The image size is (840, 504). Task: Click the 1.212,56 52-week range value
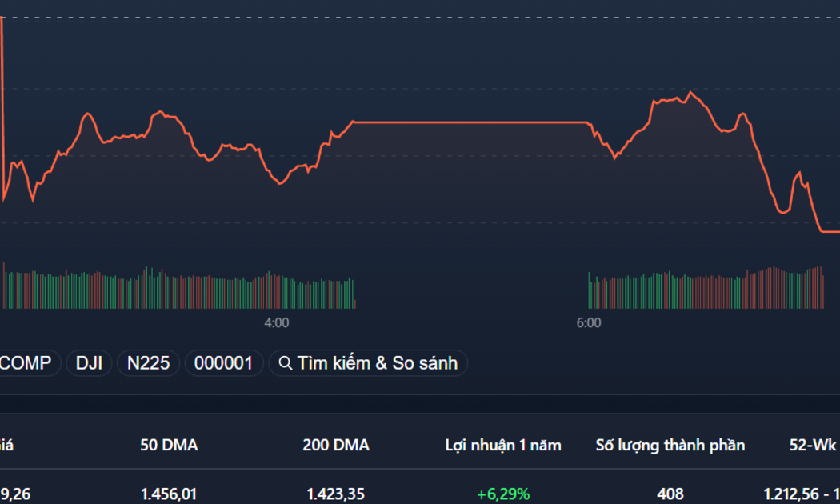(x=792, y=494)
